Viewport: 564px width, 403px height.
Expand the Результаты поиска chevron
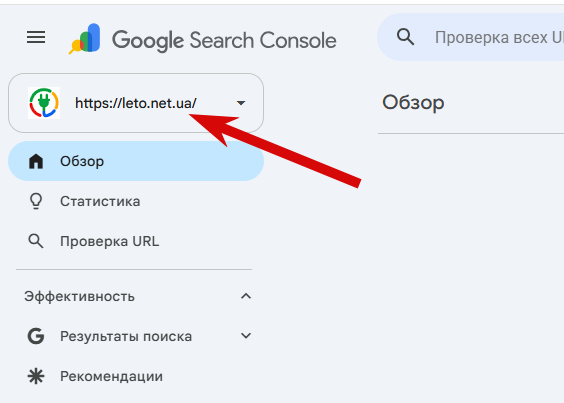click(x=246, y=336)
